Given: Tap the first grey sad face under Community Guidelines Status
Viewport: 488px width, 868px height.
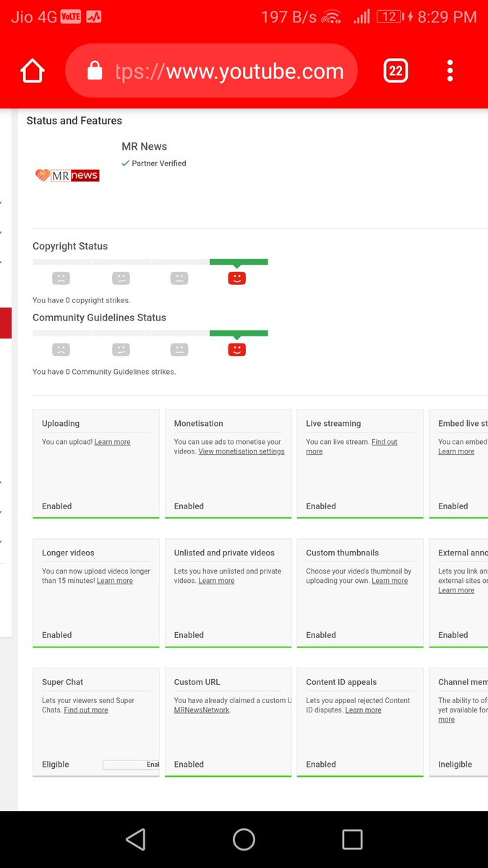Looking at the screenshot, I should [x=61, y=350].
